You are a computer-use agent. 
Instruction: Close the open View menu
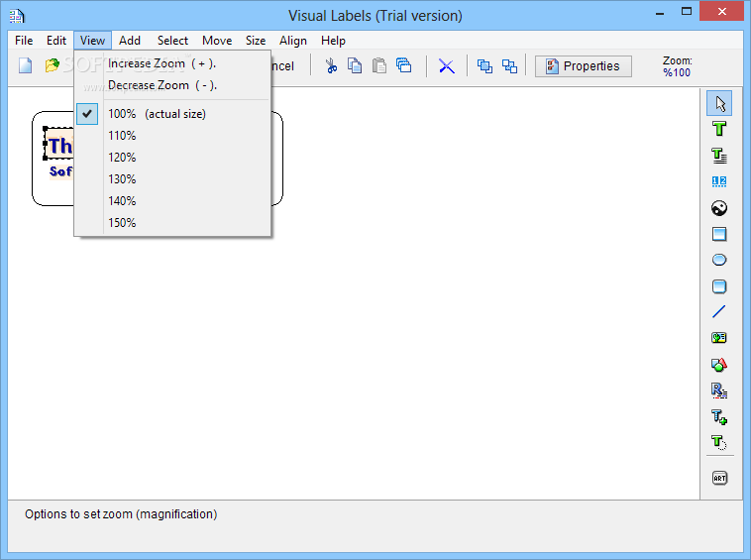click(x=92, y=41)
